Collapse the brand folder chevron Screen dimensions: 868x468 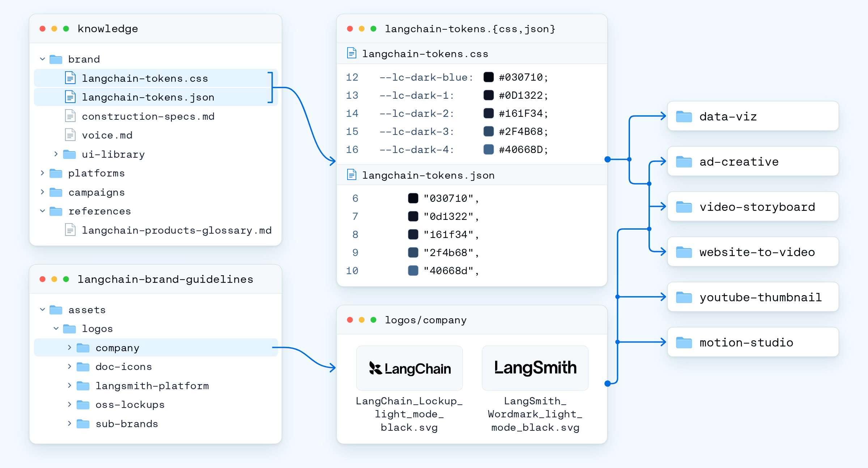click(x=42, y=59)
